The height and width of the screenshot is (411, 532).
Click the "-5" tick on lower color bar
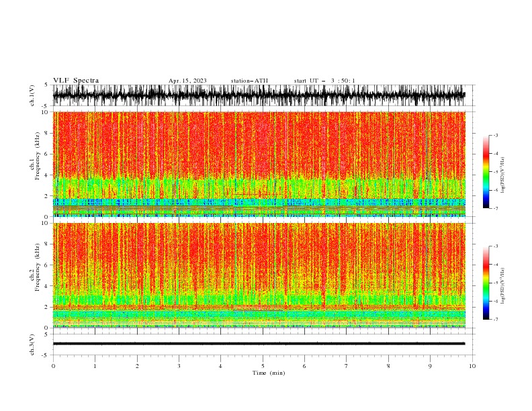pos(496,283)
